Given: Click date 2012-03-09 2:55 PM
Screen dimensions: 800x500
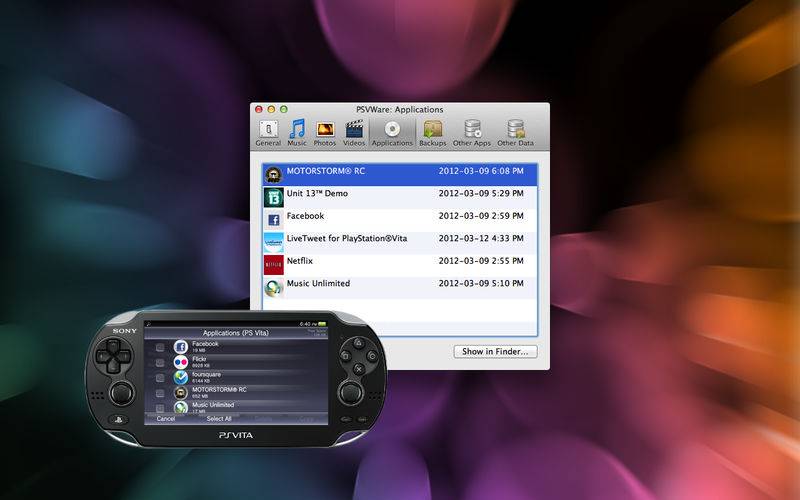Looking at the screenshot, I should coord(481,261).
